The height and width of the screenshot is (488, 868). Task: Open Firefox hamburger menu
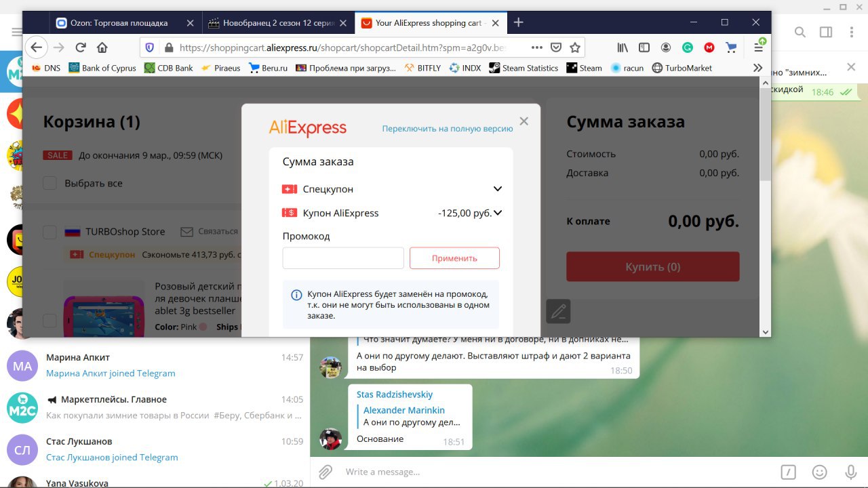pos(759,47)
